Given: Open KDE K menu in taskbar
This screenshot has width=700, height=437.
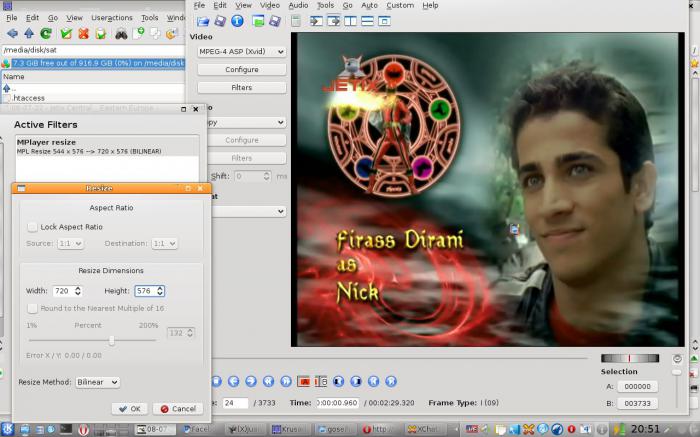Looking at the screenshot, I should 8,429.
